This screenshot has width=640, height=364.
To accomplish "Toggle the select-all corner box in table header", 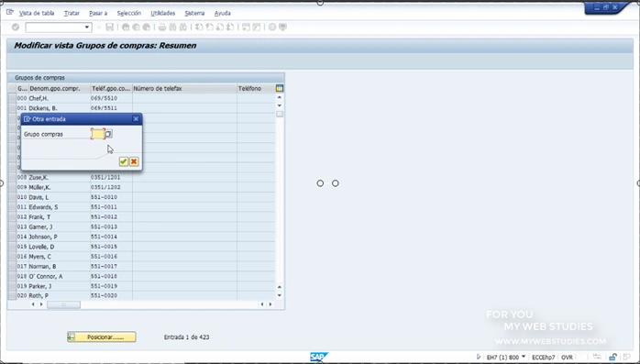I will (12, 88).
